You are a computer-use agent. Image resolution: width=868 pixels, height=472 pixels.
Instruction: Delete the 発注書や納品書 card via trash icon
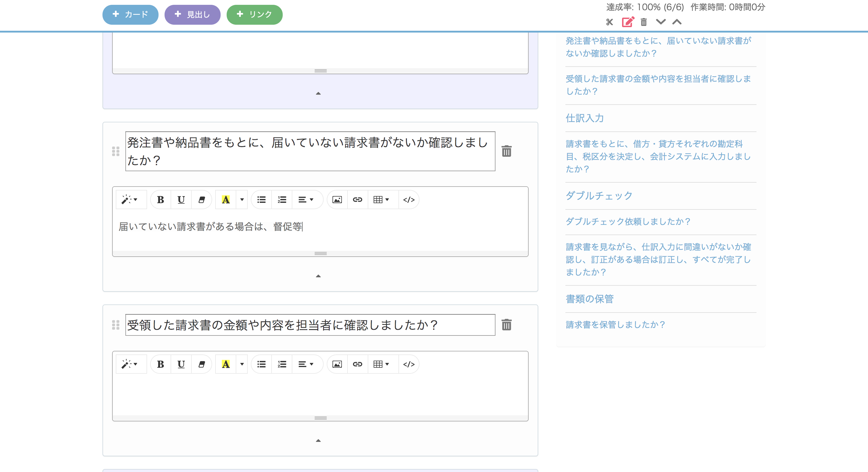coord(506,151)
